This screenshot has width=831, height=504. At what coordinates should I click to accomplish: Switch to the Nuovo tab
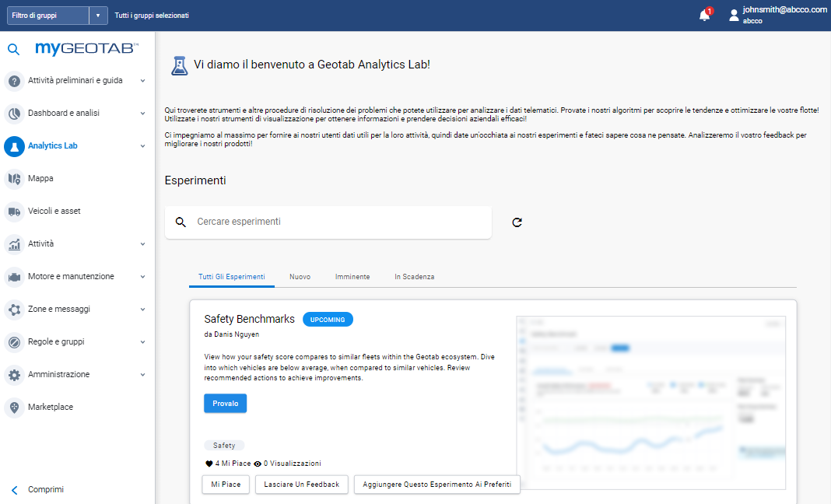point(300,276)
